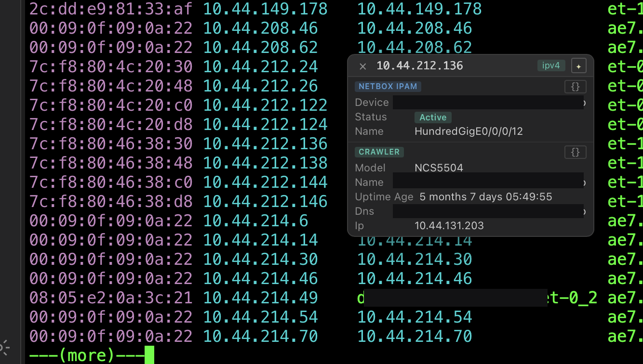Click the Device field label in popup

point(372,103)
